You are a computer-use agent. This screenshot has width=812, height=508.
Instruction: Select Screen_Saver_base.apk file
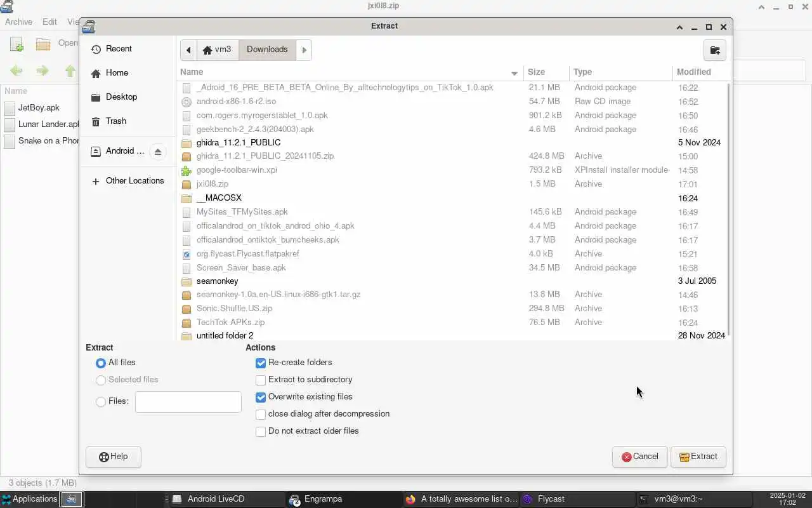[x=452, y=268]
